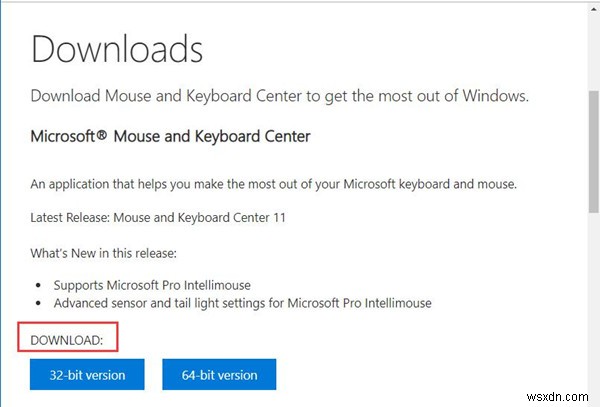Click the word Windows in the subtitle
Viewport: 600px width, 407px height.
491,96
